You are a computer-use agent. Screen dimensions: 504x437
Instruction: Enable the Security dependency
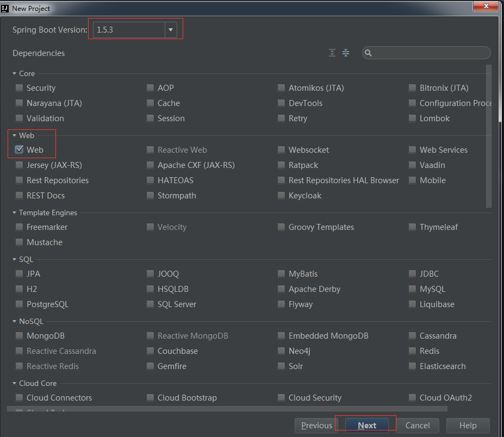click(x=19, y=88)
